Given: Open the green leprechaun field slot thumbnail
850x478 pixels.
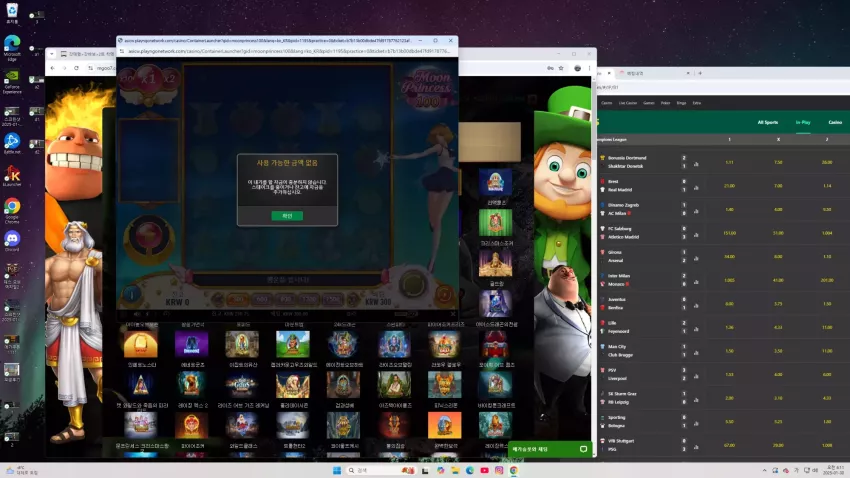Looking at the screenshot, I should 293,344.
